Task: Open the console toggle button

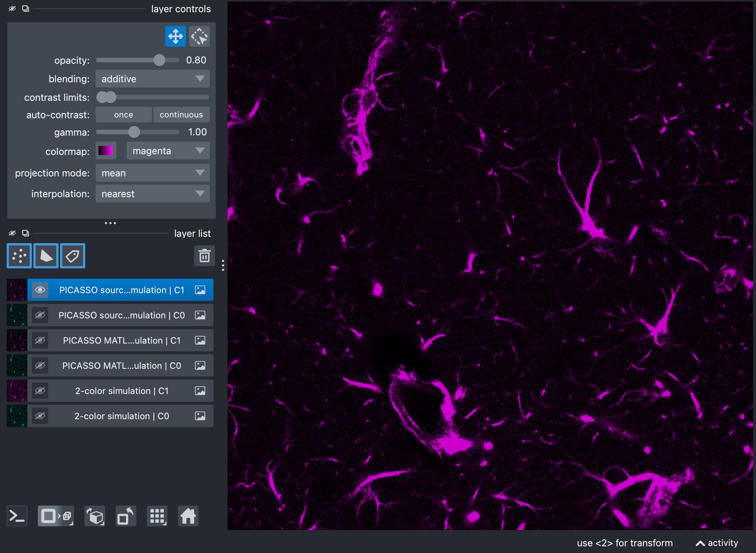Action: click(17, 516)
